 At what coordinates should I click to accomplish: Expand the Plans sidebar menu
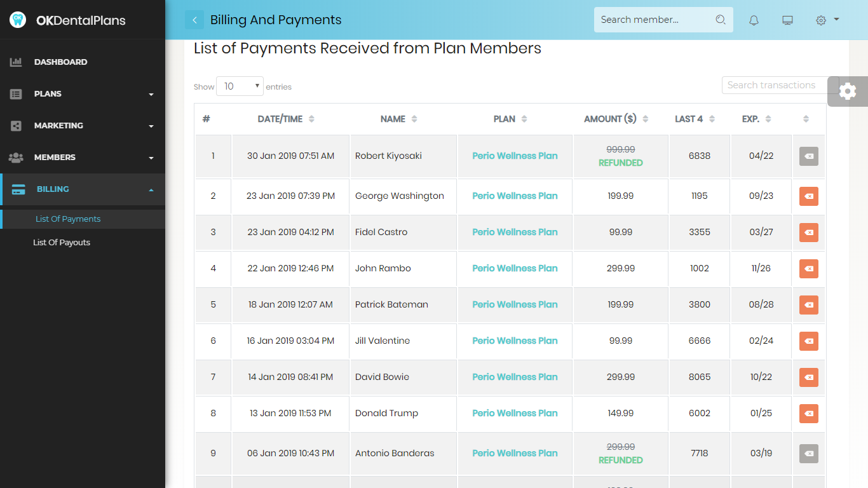83,94
